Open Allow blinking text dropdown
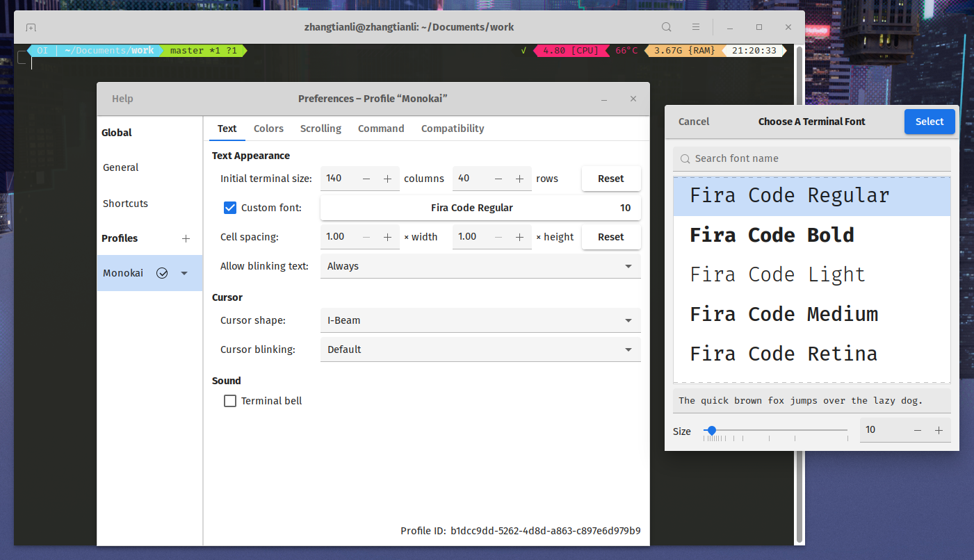Screen dimensions: 974x560 point(480,266)
